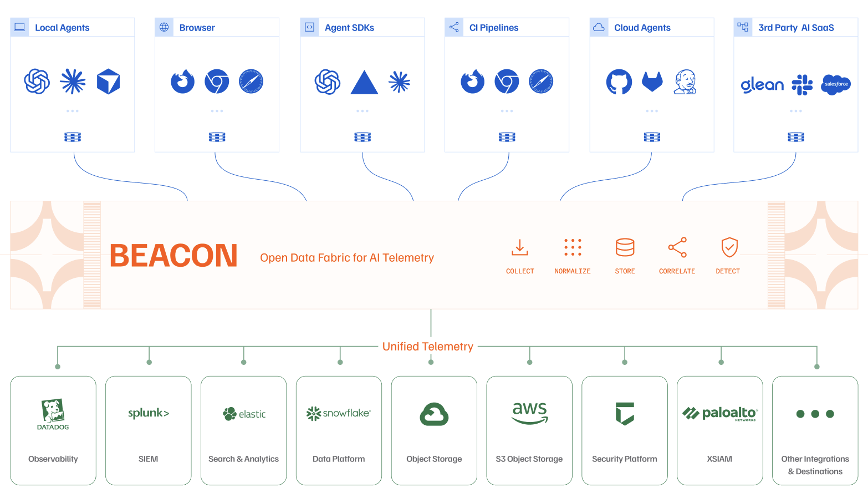Image resolution: width=868 pixels, height=498 pixels.
Task: Expand the ellipsis in Agent SDKs card
Action: (x=362, y=111)
